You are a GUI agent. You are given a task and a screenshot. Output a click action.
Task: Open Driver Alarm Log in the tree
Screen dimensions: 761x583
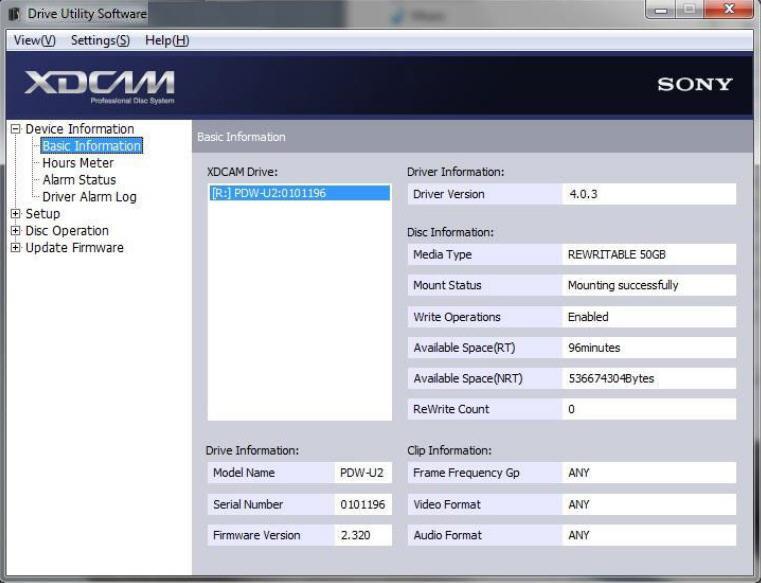pos(89,197)
